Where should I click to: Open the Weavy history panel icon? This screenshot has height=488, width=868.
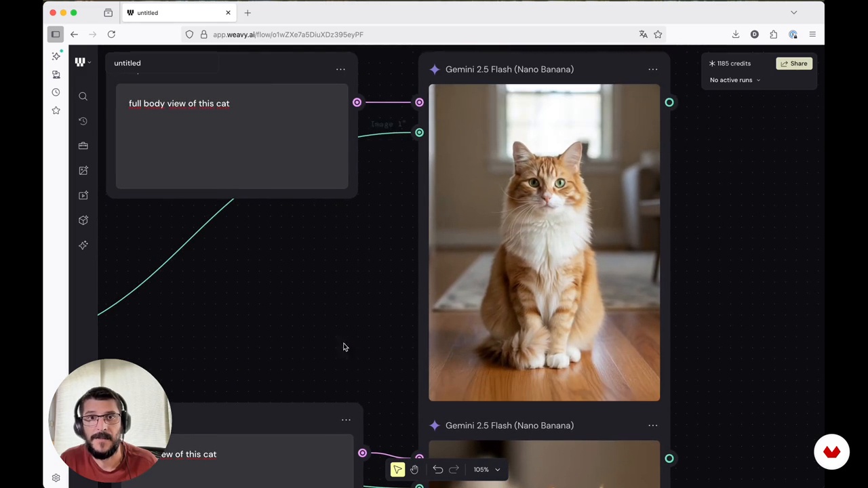[x=83, y=121]
